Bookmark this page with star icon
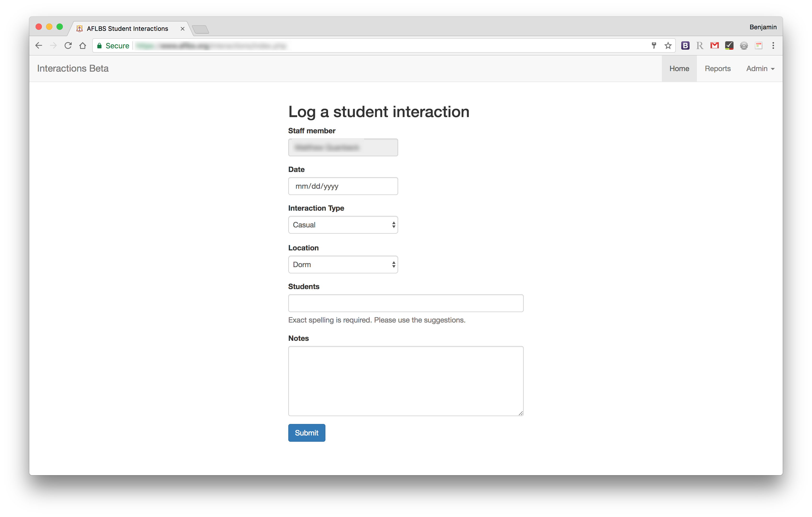This screenshot has width=812, height=517. tap(668, 45)
